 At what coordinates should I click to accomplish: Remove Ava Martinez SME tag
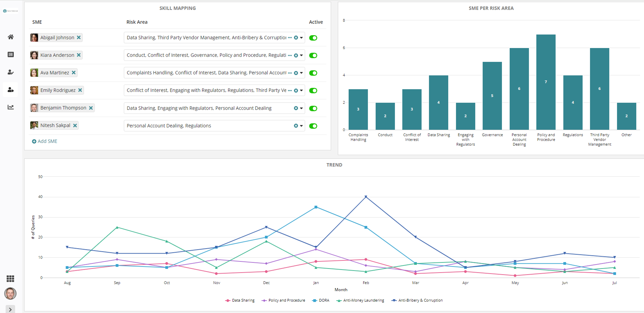[x=73, y=72]
